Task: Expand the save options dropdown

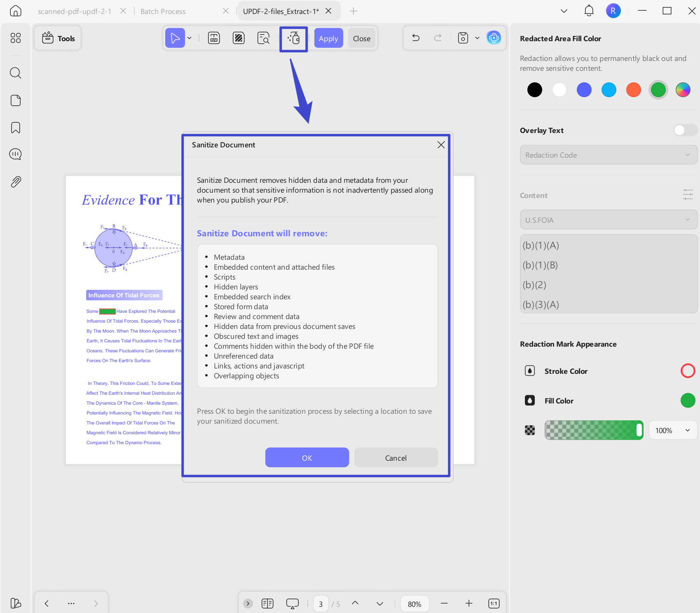Action: [477, 38]
